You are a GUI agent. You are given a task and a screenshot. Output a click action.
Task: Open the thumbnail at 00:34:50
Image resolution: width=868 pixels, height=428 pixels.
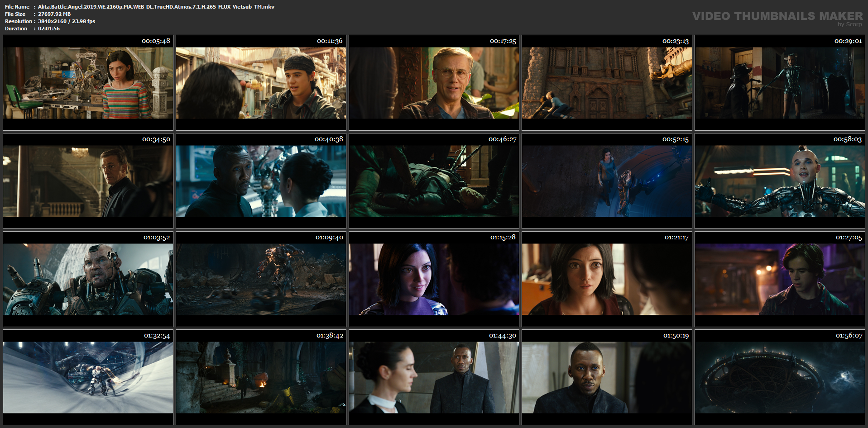(88, 181)
